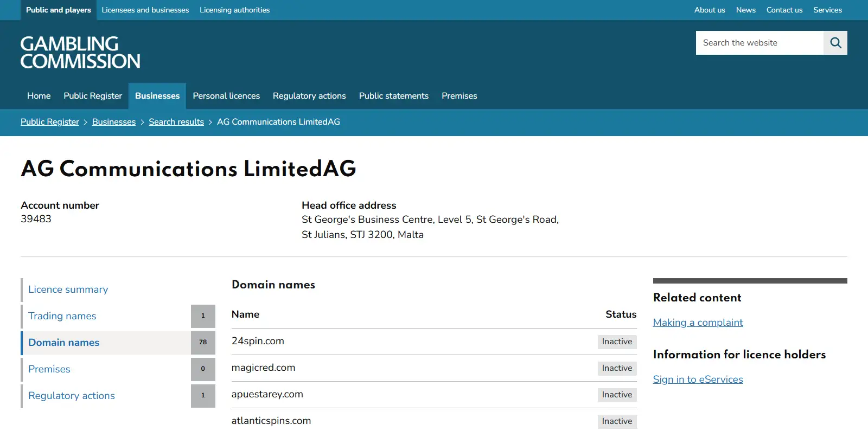868x431 pixels.
Task: Open Public statements in main navigation
Action: click(x=394, y=96)
